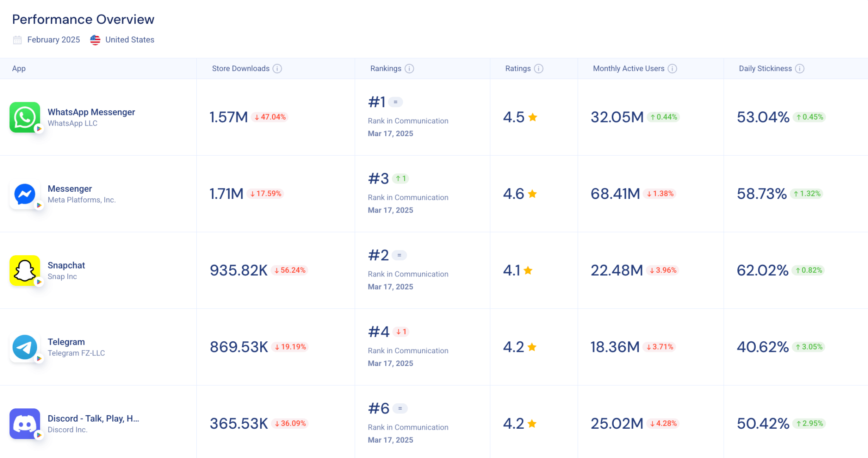Click the Discord app icon
The width and height of the screenshot is (868, 458).
(x=25, y=424)
